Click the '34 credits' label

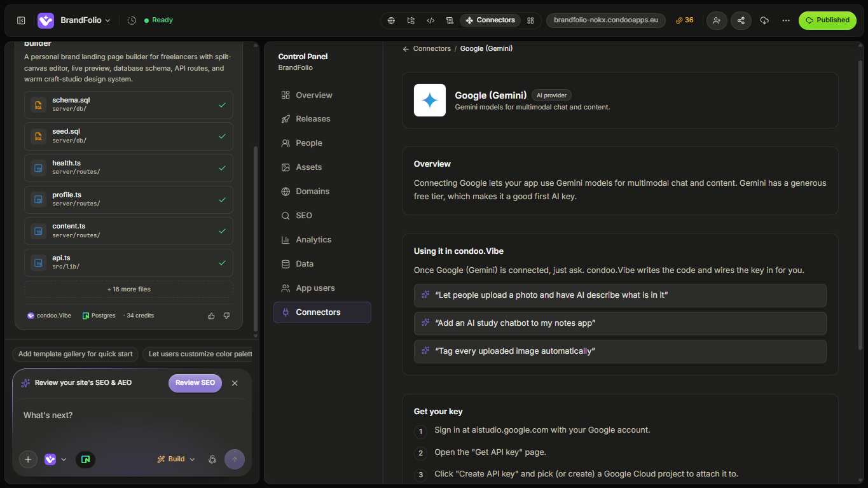(141, 316)
